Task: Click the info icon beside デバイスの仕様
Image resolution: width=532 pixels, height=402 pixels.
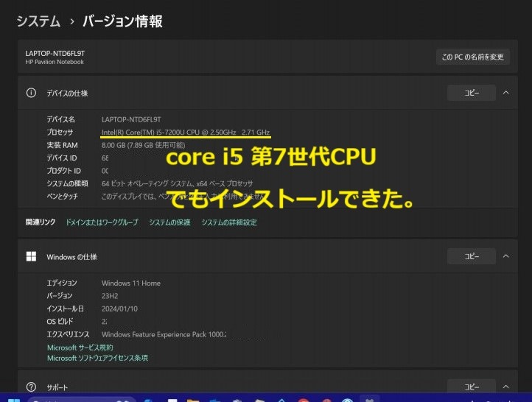Action: coord(31,93)
